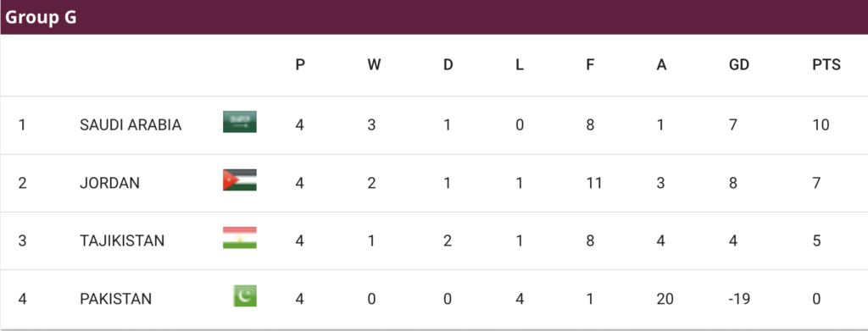Click the P (played) column header

click(x=300, y=65)
